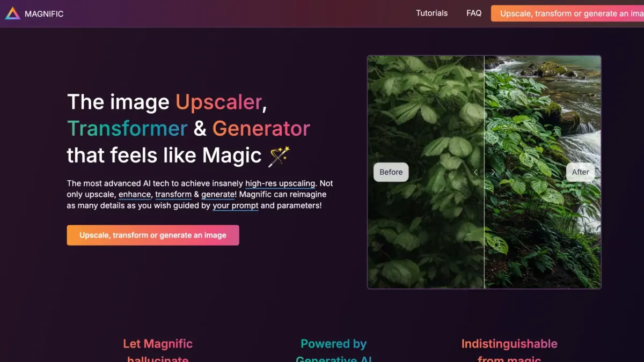Open the FAQ menu item

click(x=474, y=13)
